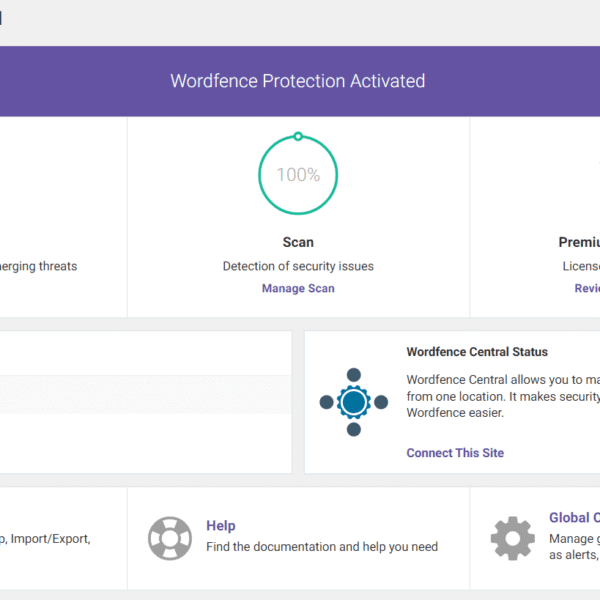
Task: Click the Scan 100% progress circle
Action: [298, 175]
